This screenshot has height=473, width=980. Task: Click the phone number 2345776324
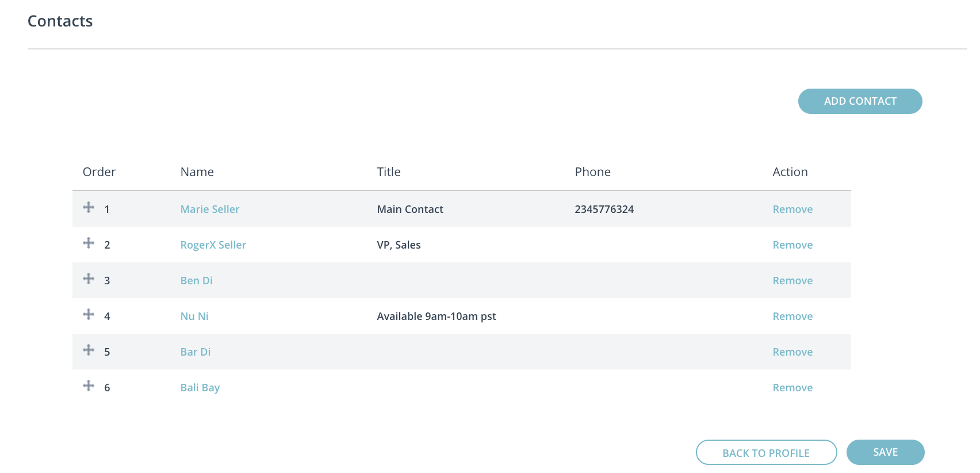click(604, 209)
